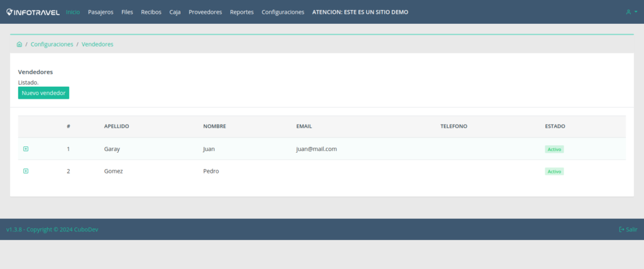The image size is (644, 269).
Task: Click the v1.3.8 copyright footer text
Action: click(52, 229)
